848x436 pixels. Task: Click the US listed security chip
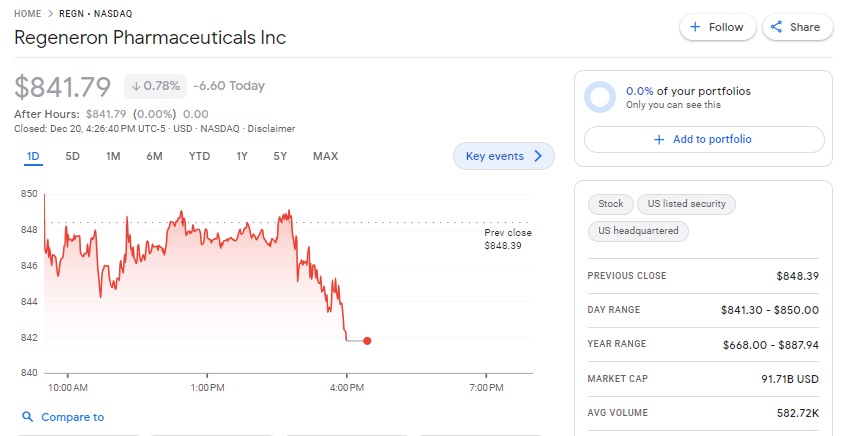(685, 204)
